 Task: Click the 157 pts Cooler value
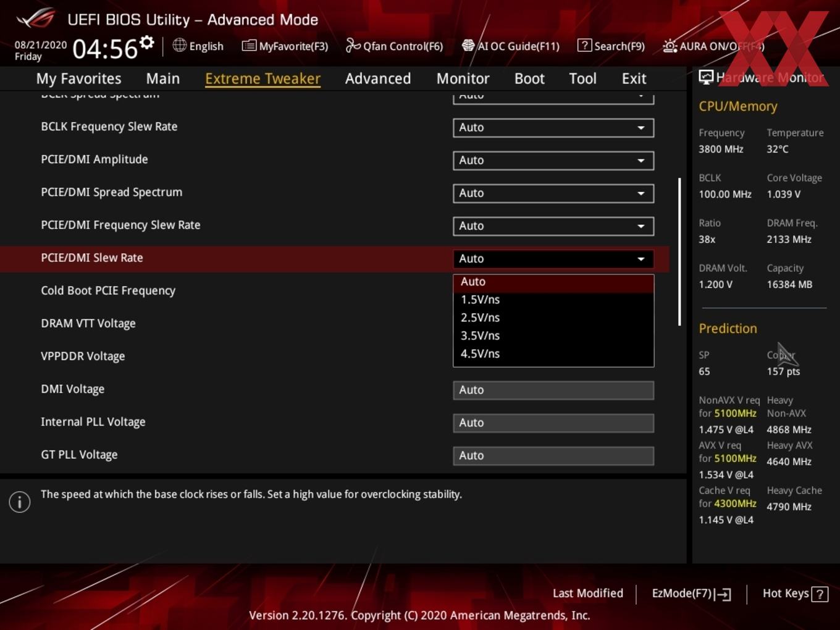click(x=783, y=371)
